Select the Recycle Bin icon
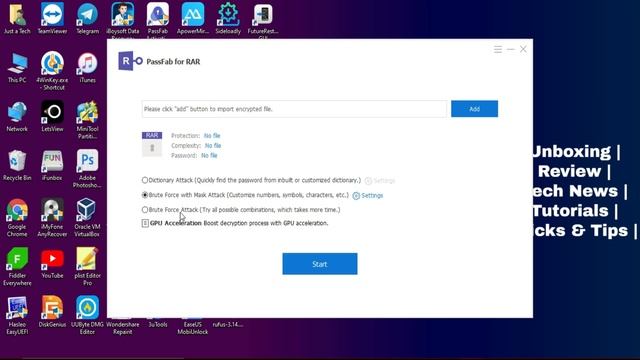The image size is (640, 360). click(x=17, y=166)
